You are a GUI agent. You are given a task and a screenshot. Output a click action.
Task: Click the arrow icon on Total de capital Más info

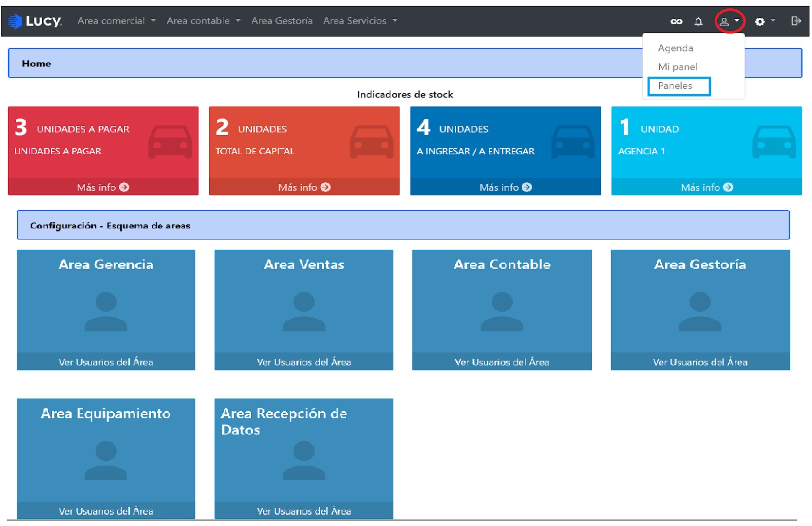[325, 187]
